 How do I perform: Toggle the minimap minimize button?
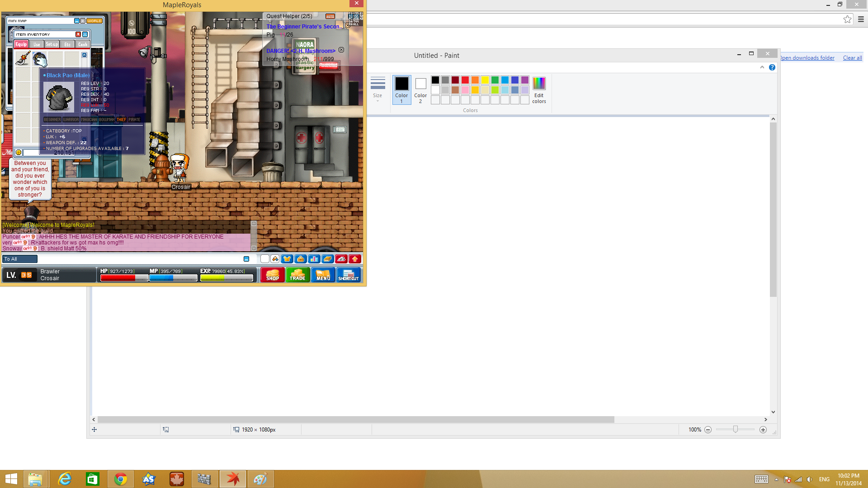tap(76, 21)
